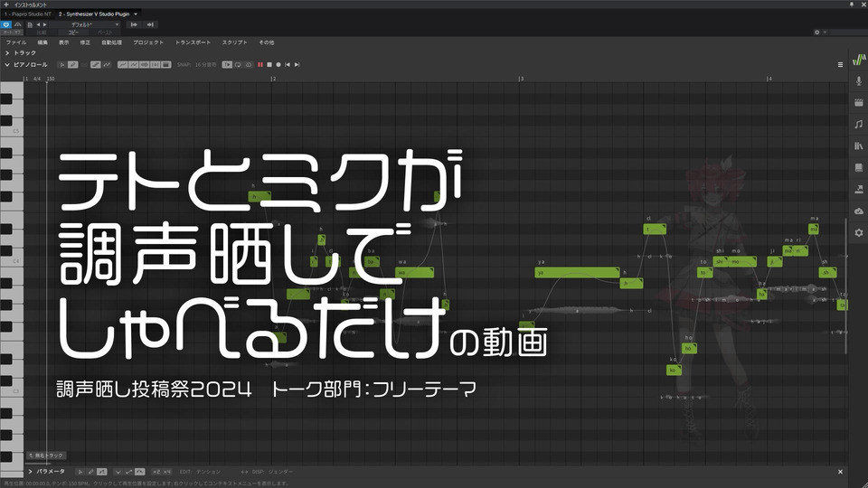
Task: Pause playback with the red pause button
Action: tap(260, 65)
